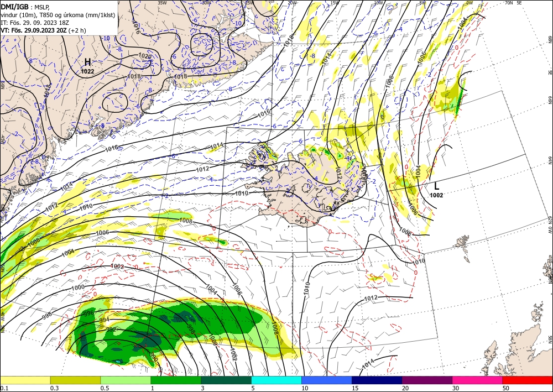The image size is (553, 392).
Task: Click the '50' legend scale value
Action: tap(506, 388)
